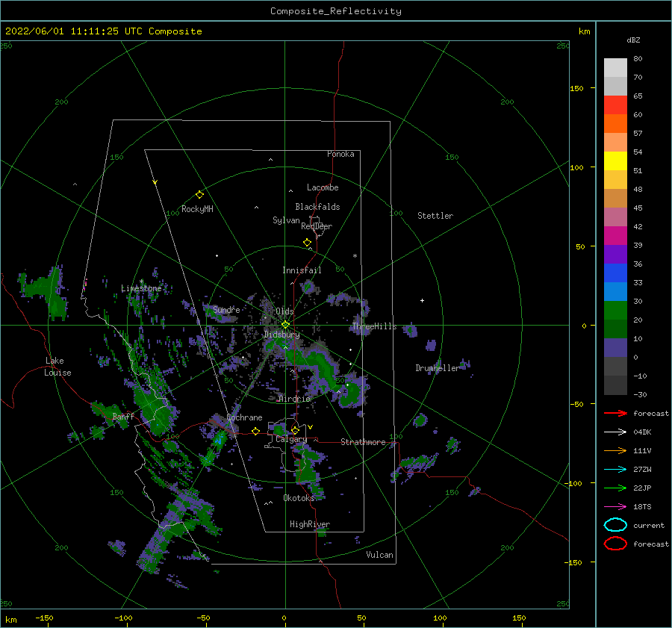
Task: Click the red forecast ellipse legend icon
Action: [x=615, y=544]
